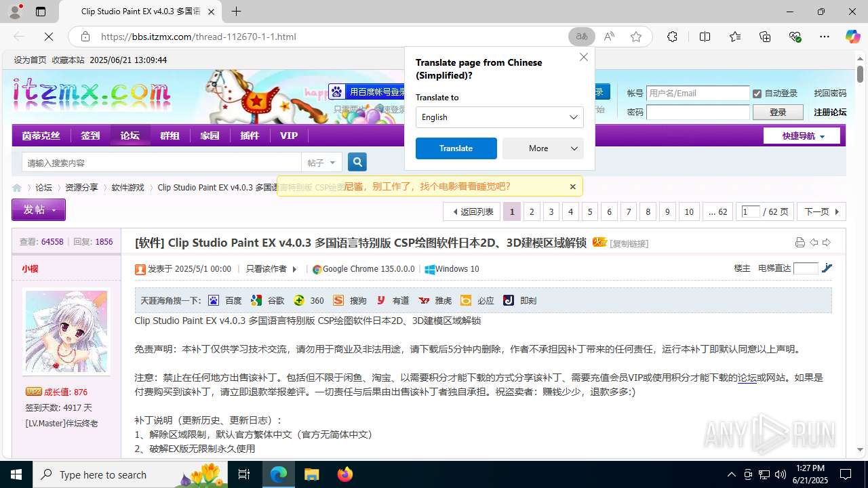Click the 登录 login button
Screen dimensions: 868x488
[778, 113]
